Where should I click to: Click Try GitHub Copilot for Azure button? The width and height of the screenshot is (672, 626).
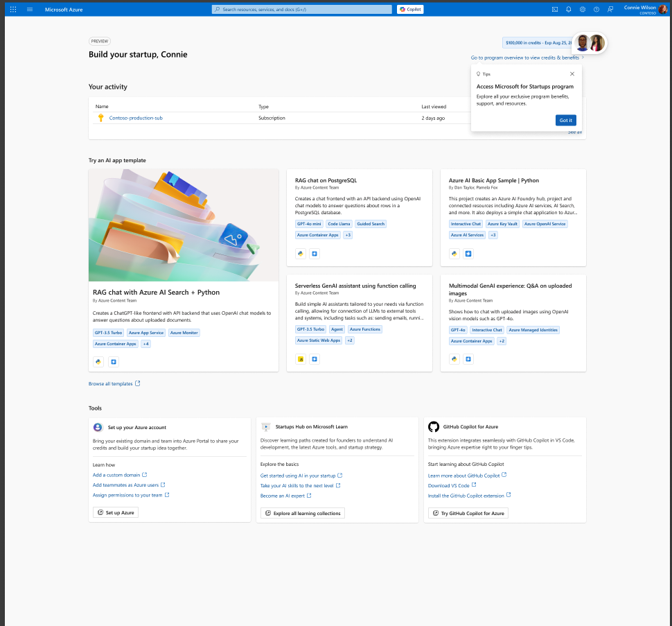pyautogui.click(x=468, y=513)
